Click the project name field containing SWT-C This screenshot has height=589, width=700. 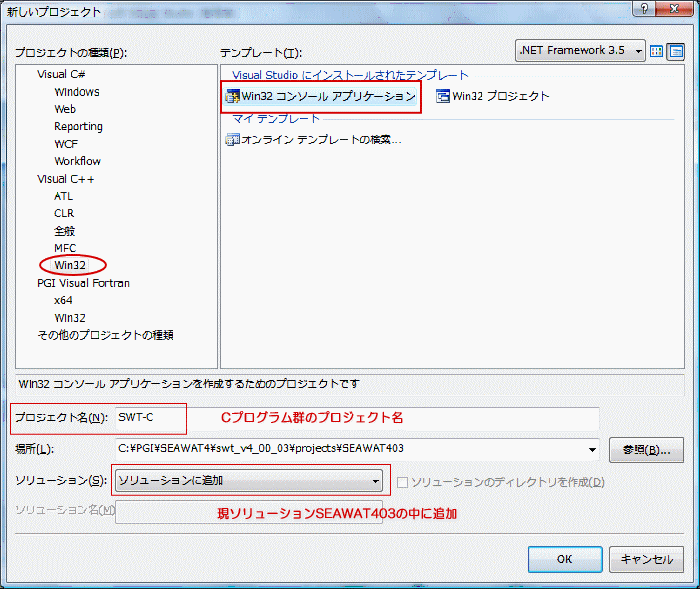tap(357, 418)
